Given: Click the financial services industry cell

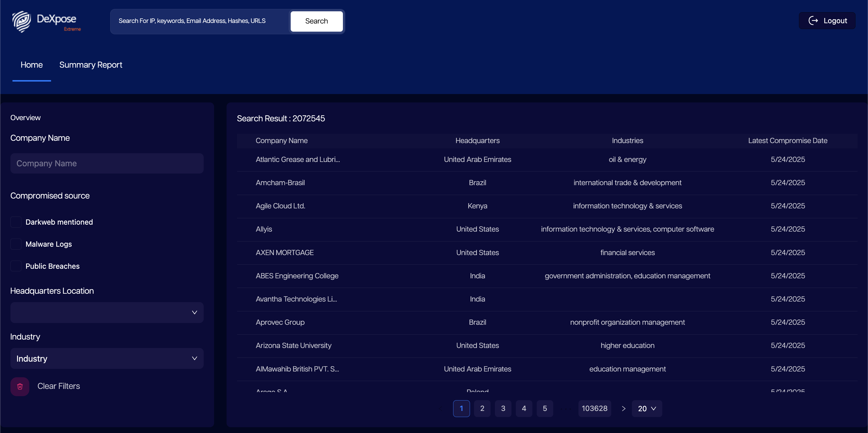Looking at the screenshot, I should pyautogui.click(x=628, y=252).
